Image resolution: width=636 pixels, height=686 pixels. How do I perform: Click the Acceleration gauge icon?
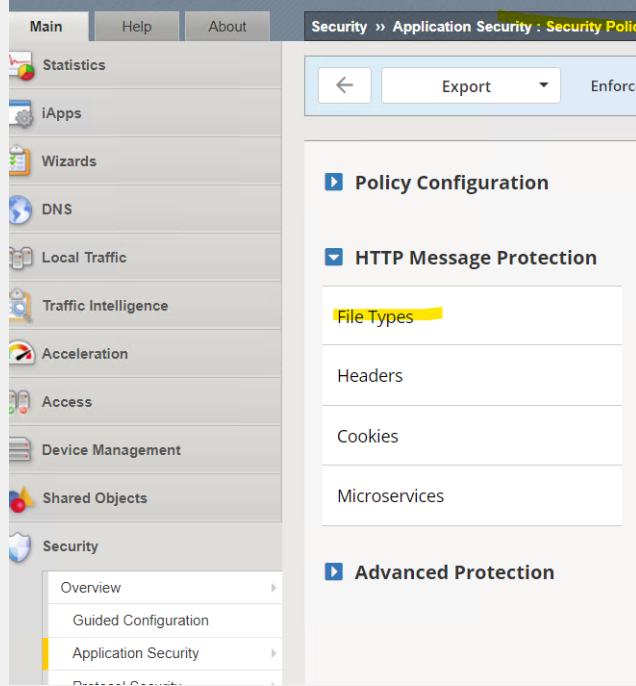(x=21, y=354)
